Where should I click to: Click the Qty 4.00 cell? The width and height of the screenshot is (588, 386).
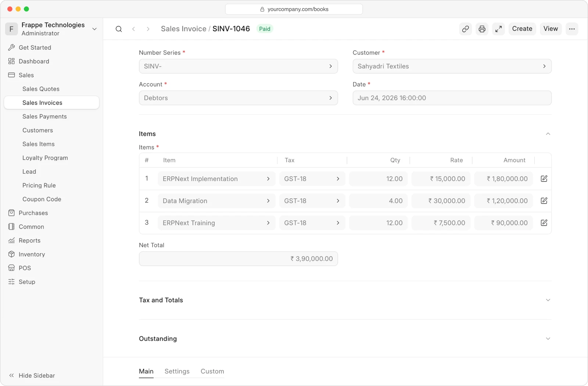pyautogui.click(x=378, y=201)
